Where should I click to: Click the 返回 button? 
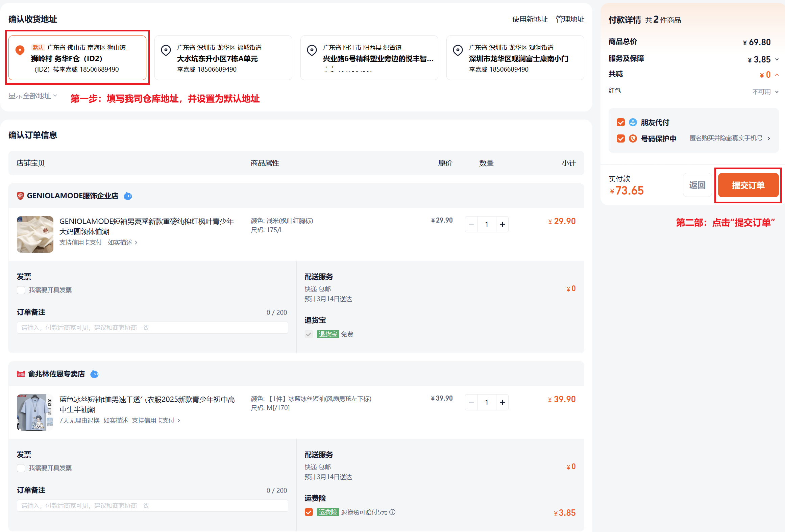point(697,185)
